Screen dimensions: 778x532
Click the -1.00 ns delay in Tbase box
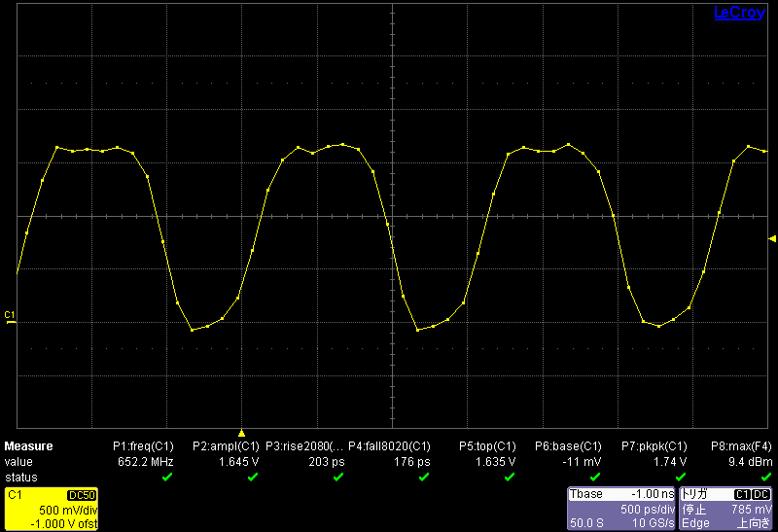[653, 494]
